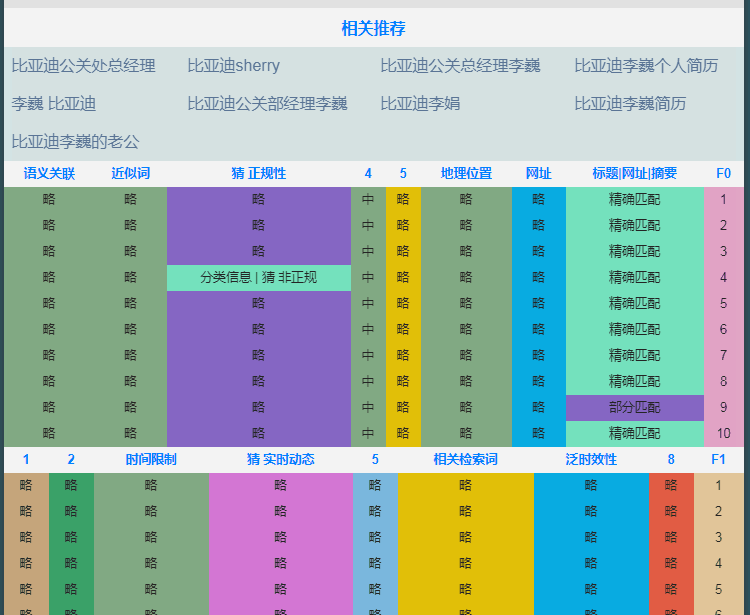Select the 比亚迪李娟 related search
This screenshot has width=750, height=615.
click(420, 103)
